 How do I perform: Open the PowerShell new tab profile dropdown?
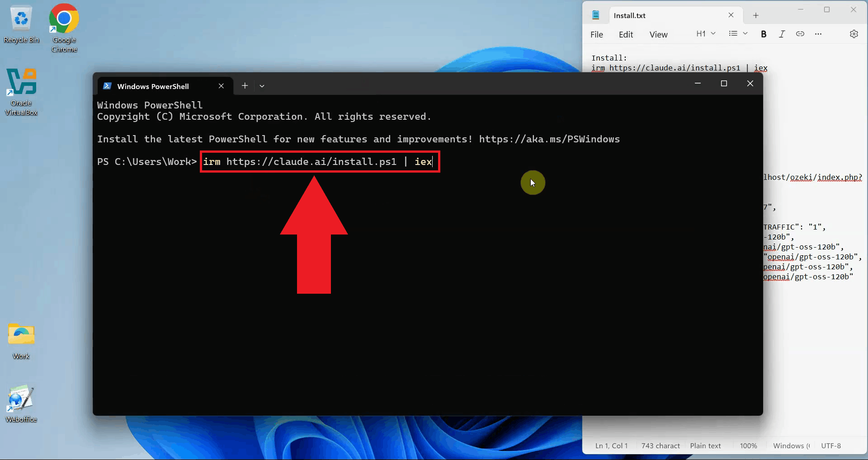262,86
